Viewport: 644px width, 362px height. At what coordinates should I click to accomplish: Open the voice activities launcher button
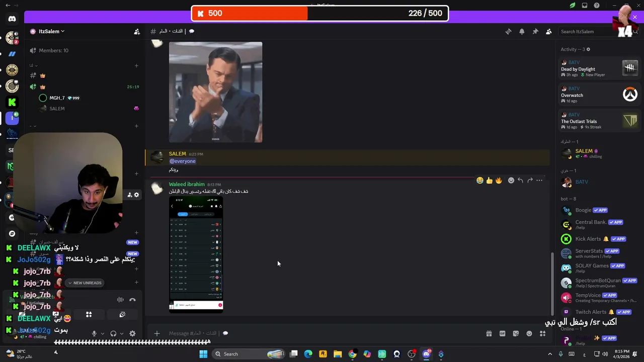[x=89, y=315]
